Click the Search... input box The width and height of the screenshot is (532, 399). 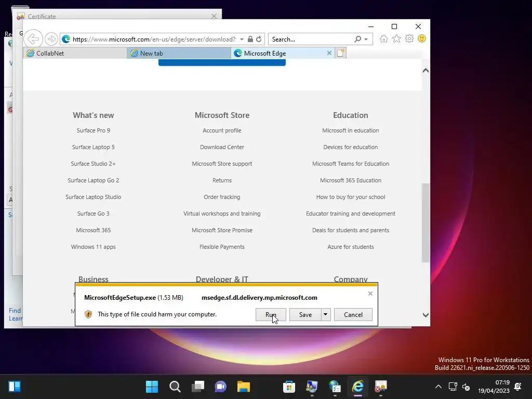312,39
